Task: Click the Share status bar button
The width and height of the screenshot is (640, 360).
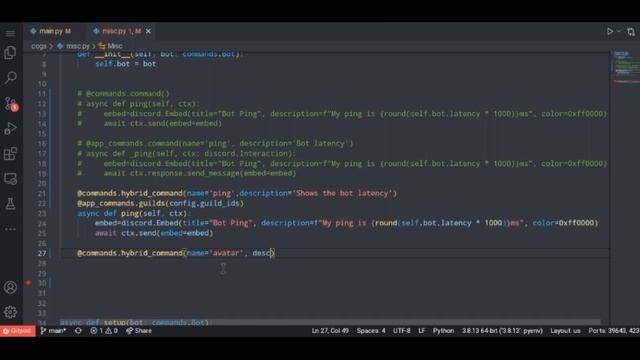Action: coord(139,331)
